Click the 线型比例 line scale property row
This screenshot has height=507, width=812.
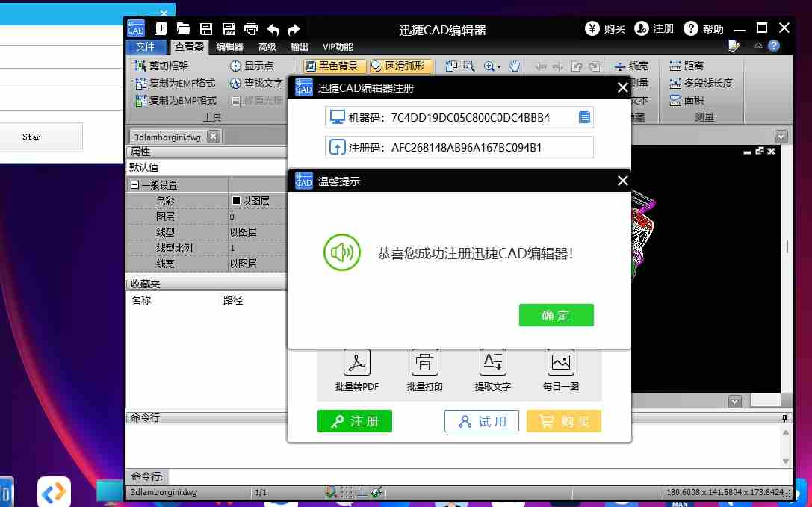206,248
